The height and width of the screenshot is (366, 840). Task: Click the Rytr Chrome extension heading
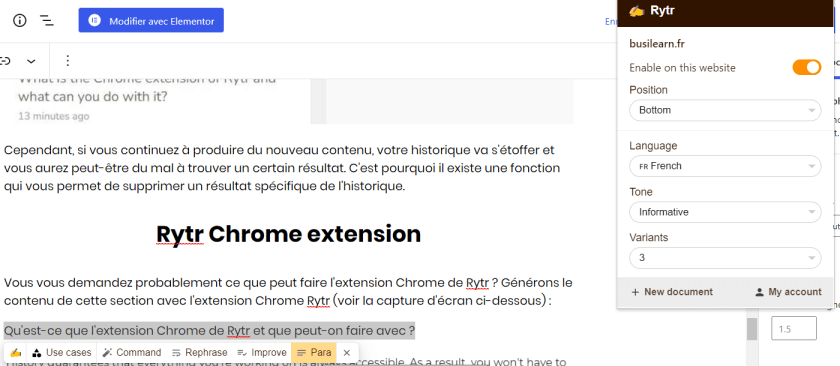point(289,234)
